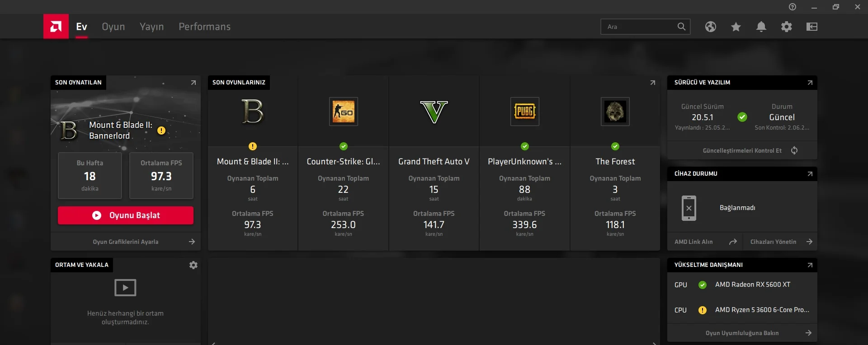Image resolution: width=868 pixels, height=345 pixels.
Task: Select the Grand Theft Auto V icon
Action: [x=434, y=112]
